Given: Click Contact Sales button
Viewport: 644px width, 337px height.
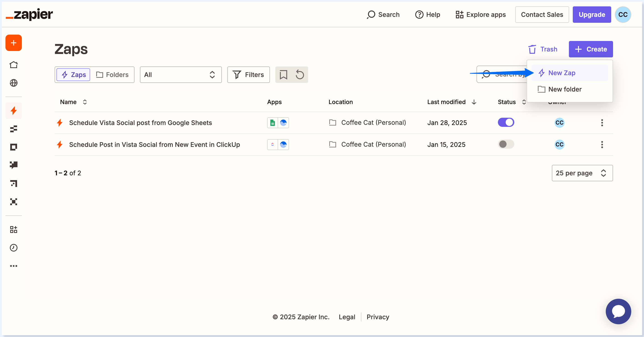Looking at the screenshot, I should click(542, 15).
